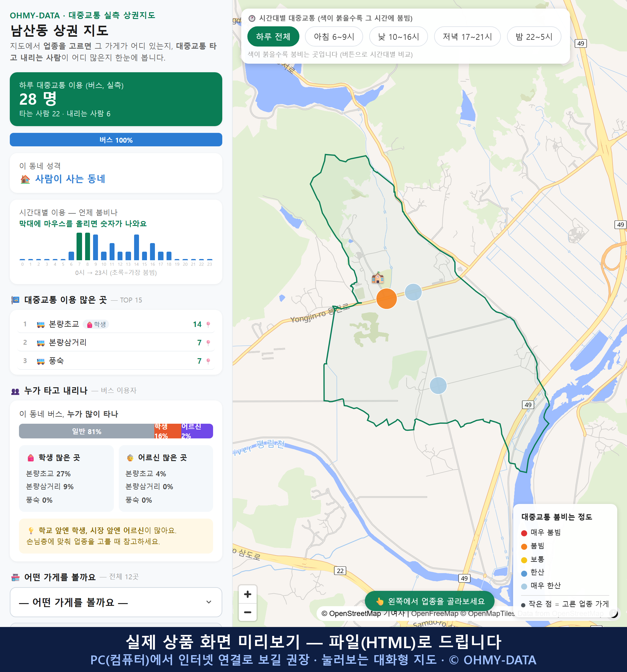The image size is (627, 672).
Task: Click the dropdown chevron arrow
Action: [x=209, y=602]
